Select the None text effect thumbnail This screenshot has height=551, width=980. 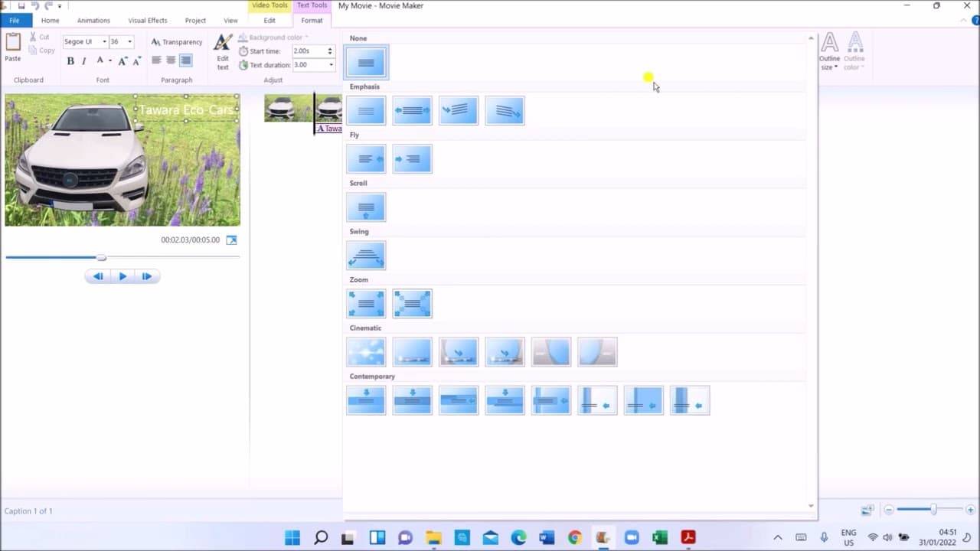tap(366, 62)
